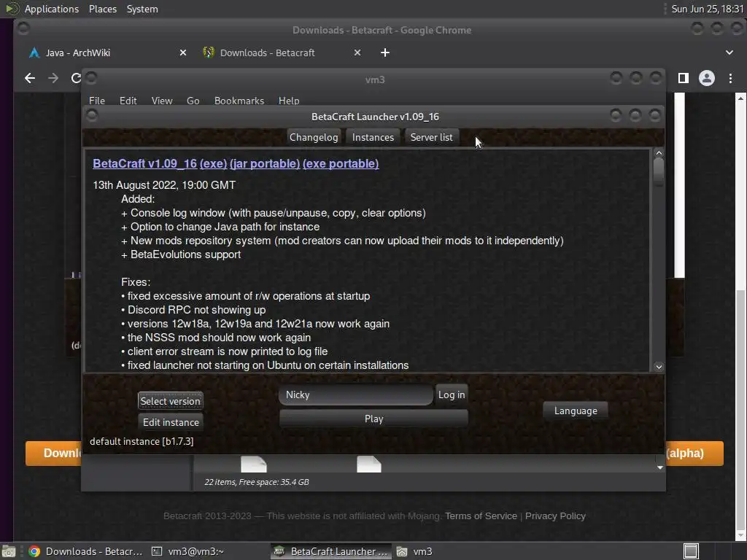Switch to the Instances tab
747x560 pixels.
click(373, 137)
